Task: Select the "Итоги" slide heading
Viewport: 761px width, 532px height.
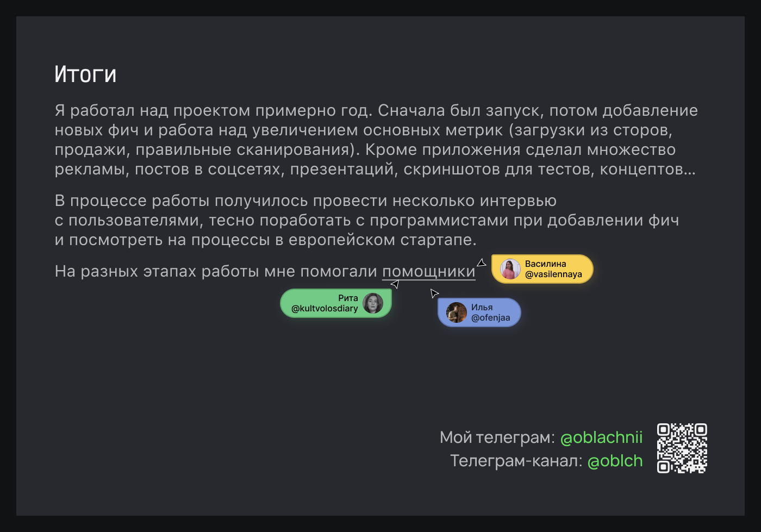Action: click(x=85, y=74)
